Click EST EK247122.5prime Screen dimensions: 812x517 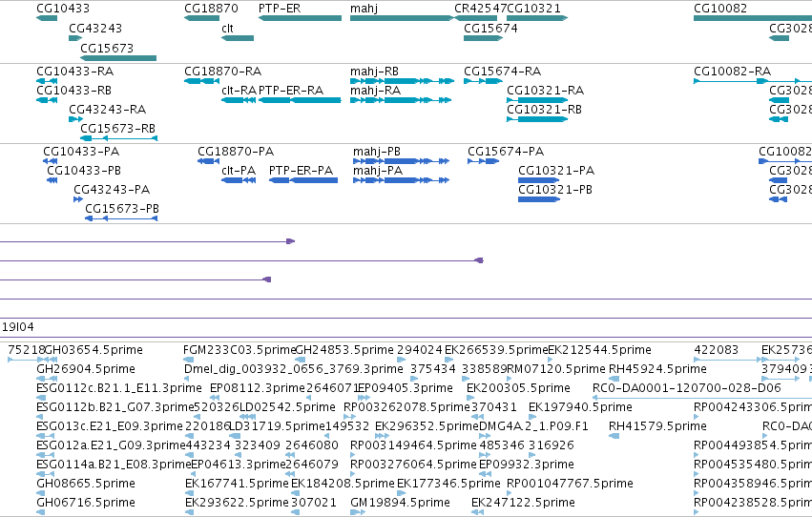(523, 503)
